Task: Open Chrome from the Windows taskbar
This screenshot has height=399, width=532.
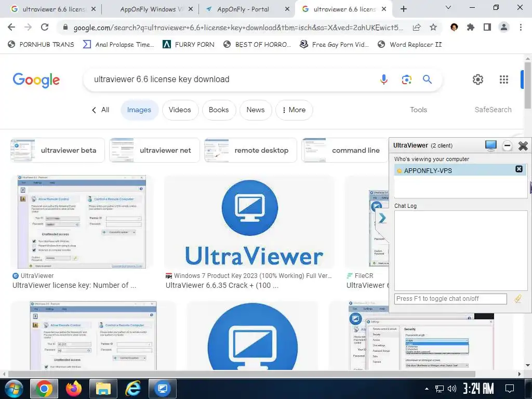Action: 44,389
